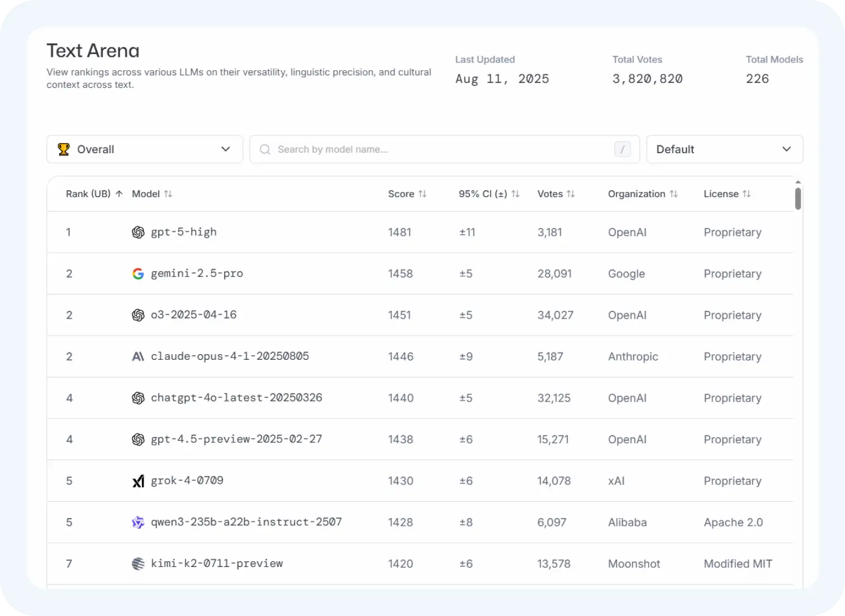The image size is (845, 616).
Task: Click the Apache 2.0 license cell
Action: [x=733, y=523]
